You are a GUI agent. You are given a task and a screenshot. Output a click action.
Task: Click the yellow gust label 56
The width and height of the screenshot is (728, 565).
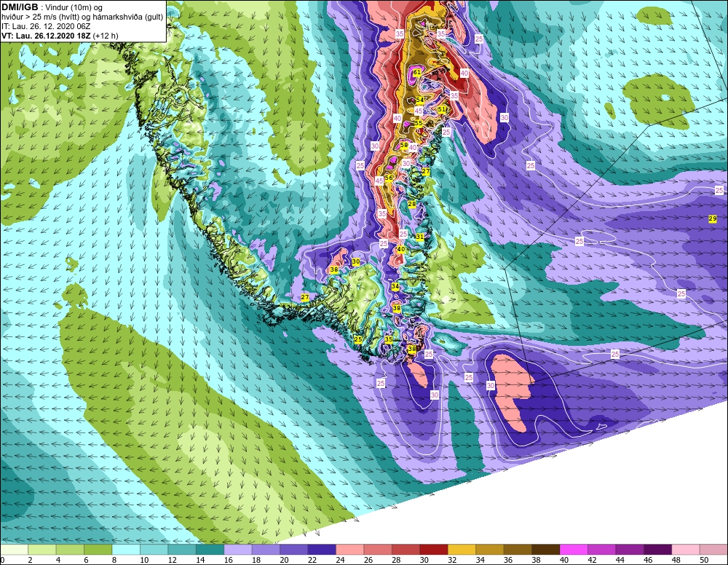[x=389, y=178]
